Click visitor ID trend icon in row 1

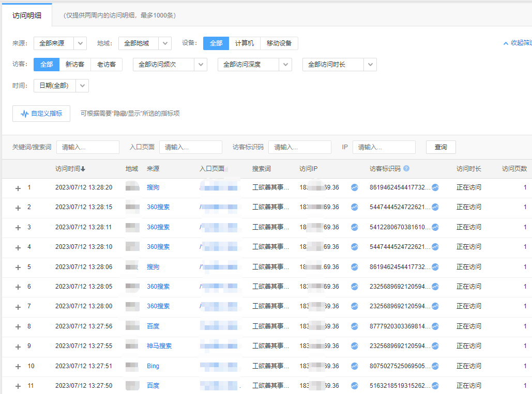click(x=435, y=187)
